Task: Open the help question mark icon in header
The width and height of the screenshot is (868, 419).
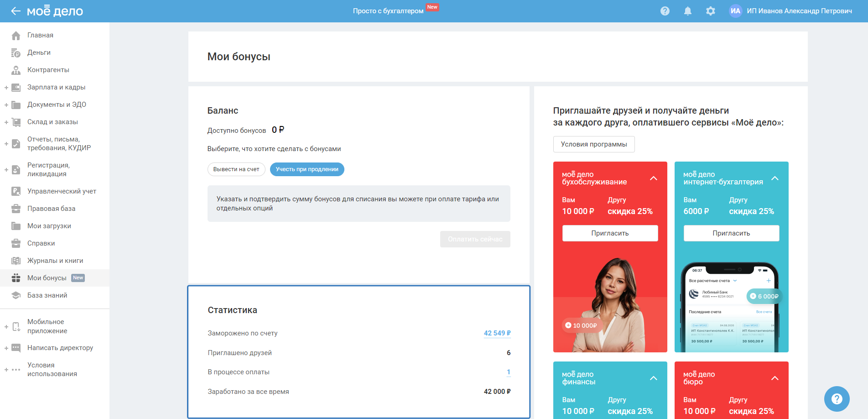Action: click(x=665, y=11)
